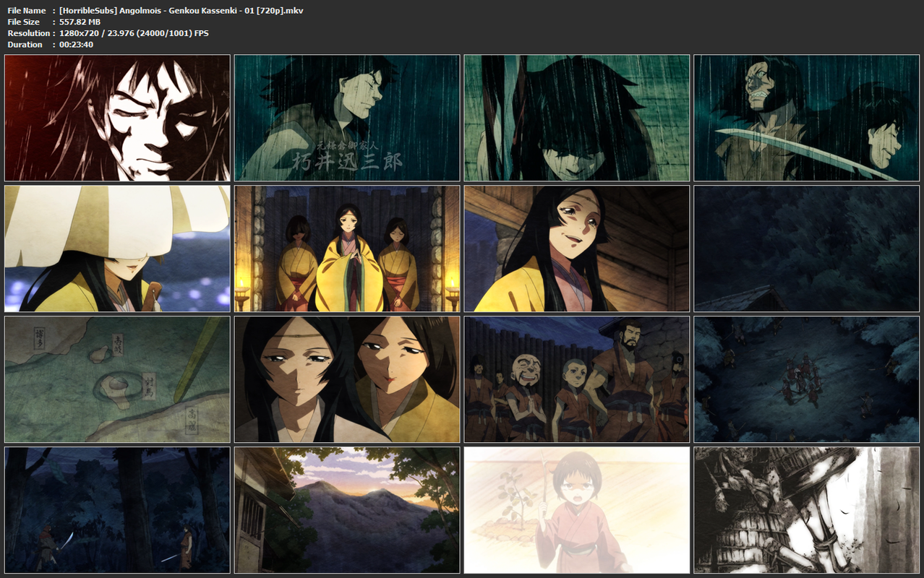Click the file name text ending in 01 [720p].mkv

tap(181, 10)
